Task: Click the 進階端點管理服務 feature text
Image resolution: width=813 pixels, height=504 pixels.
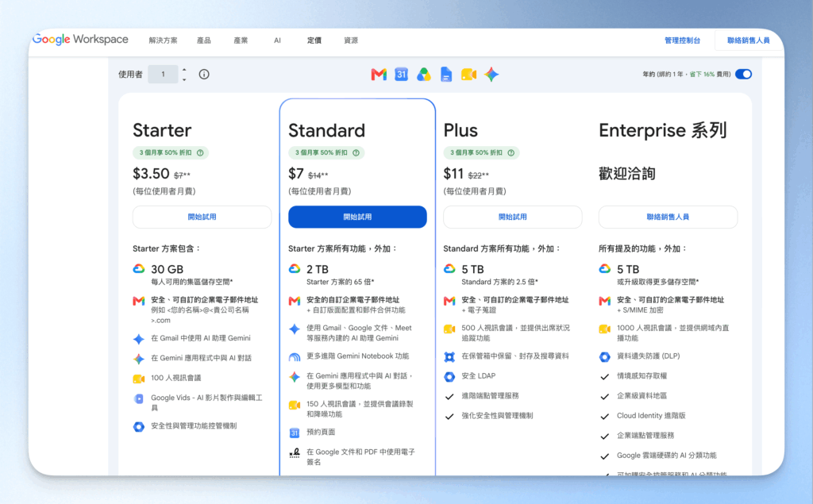Action: 490,395
